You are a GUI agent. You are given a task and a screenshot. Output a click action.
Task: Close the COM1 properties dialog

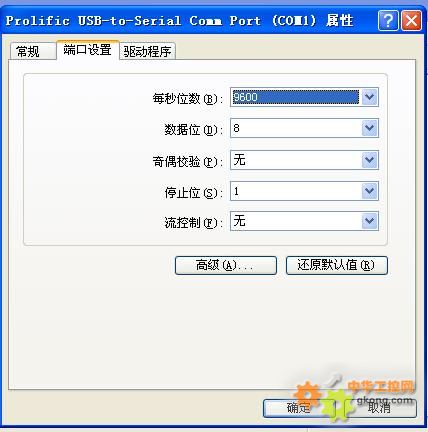click(x=412, y=21)
